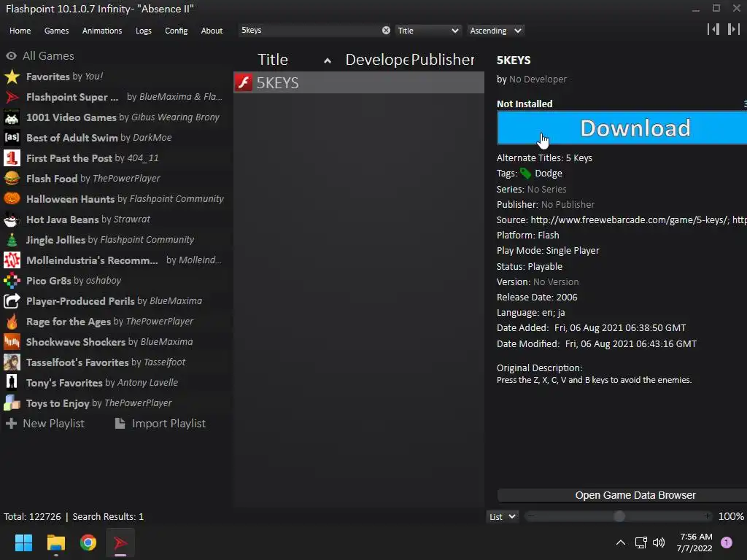Click the Favorites star icon
The width and height of the screenshot is (747, 560).
[x=12, y=77]
